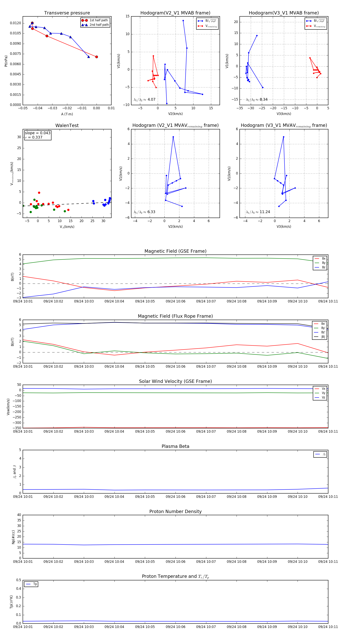Select the '|B|' legend entry
This screenshot has width=351, height=644.
(x=320, y=337)
